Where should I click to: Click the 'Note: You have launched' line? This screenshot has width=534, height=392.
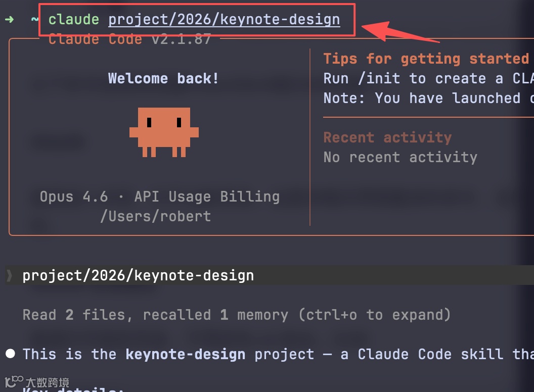coord(428,98)
